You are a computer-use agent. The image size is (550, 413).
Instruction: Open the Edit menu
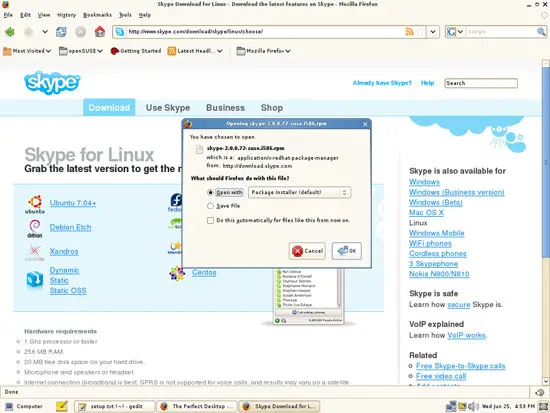point(25,15)
